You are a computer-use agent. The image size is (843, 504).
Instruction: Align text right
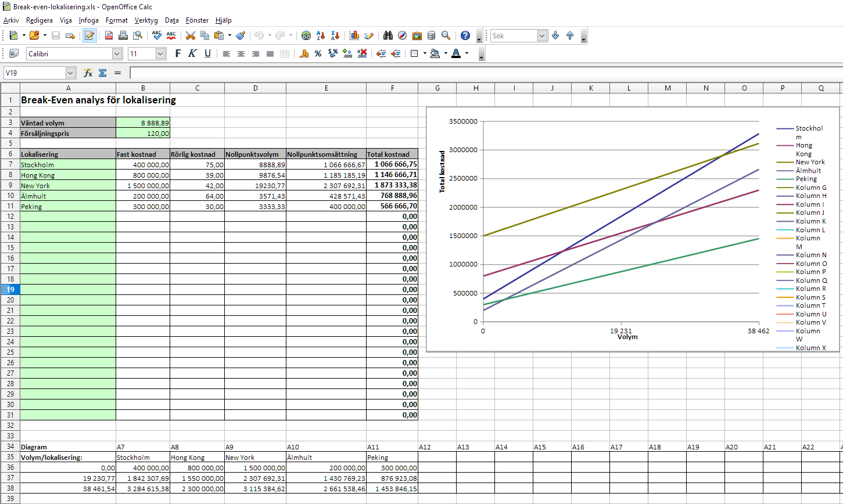click(256, 53)
